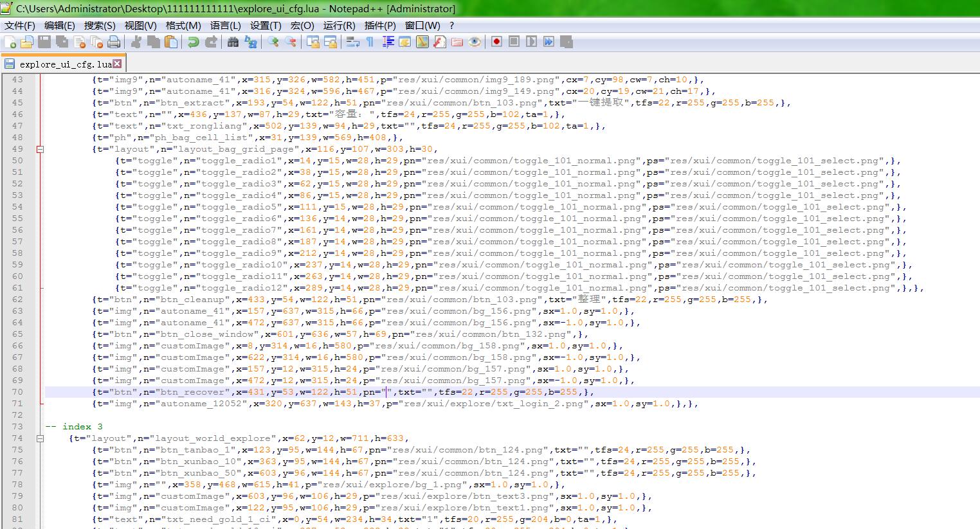
Task: Click the Open file folder icon
Action: click(x=27, y=42)
